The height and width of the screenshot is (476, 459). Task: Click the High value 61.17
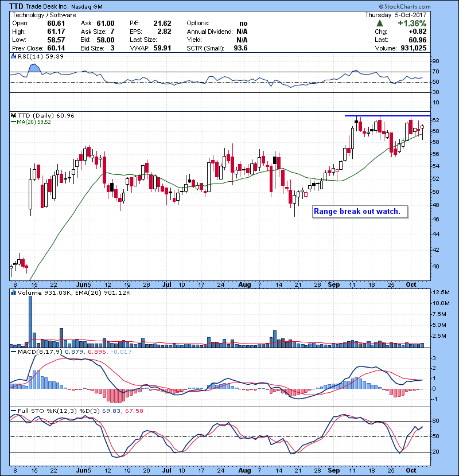click(x=56, y=32)
